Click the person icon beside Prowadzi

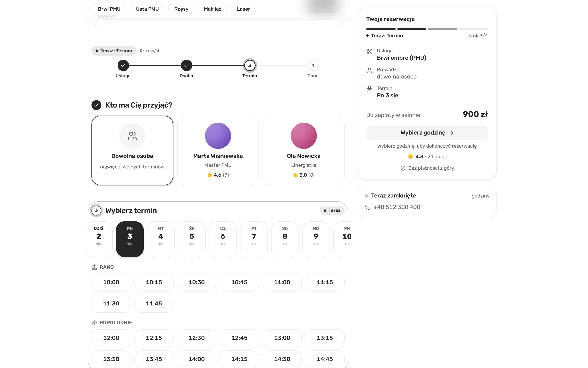pyautogui.click(x=369, y=70)
